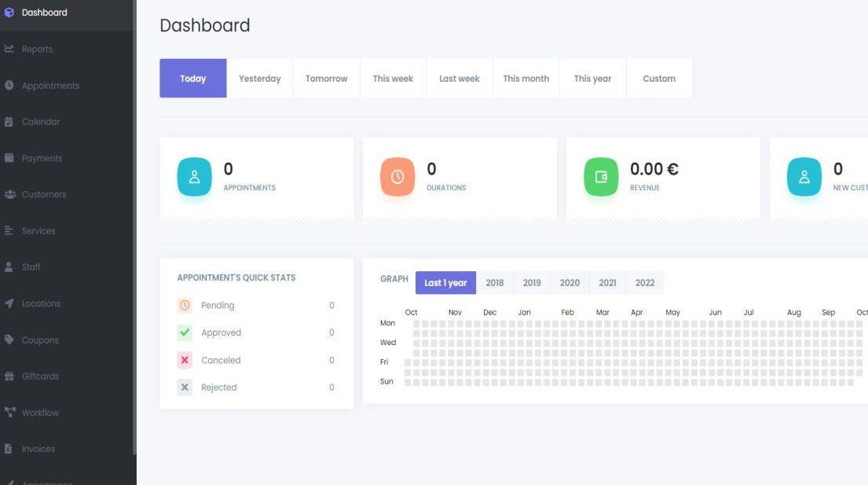This screenshot has width=868, height=485.
Task: Choose the Custom date range filter
Action: click(x=659, y=78)
